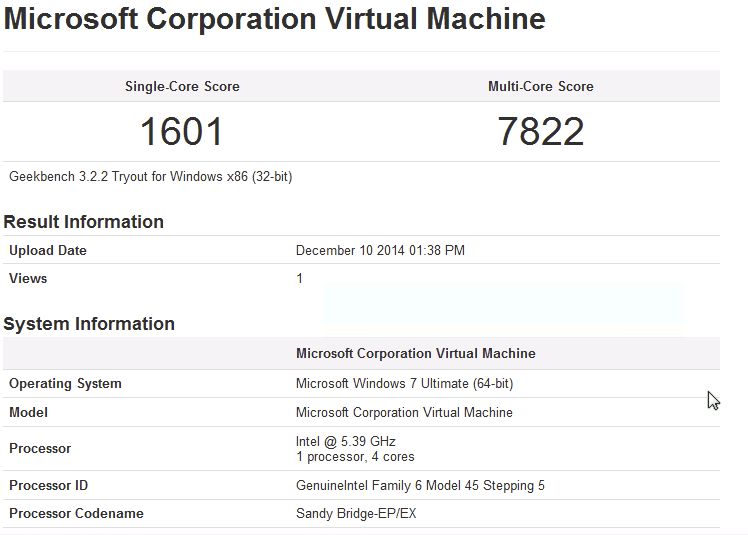This screenshot has width=748, height=535.
Task: Click the Views row label
Action: [28, 279]
